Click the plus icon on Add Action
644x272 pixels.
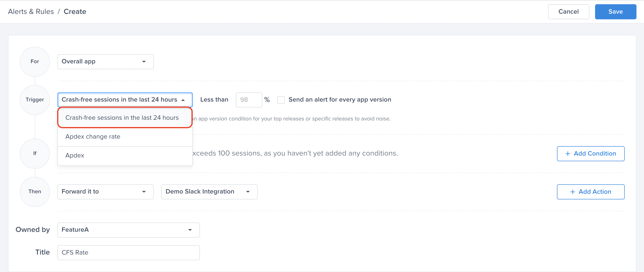pyautogui.click(x=572, y=192)
